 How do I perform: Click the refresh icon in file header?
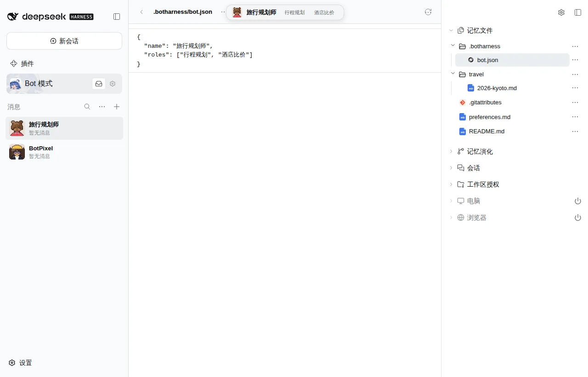point(428,12)
